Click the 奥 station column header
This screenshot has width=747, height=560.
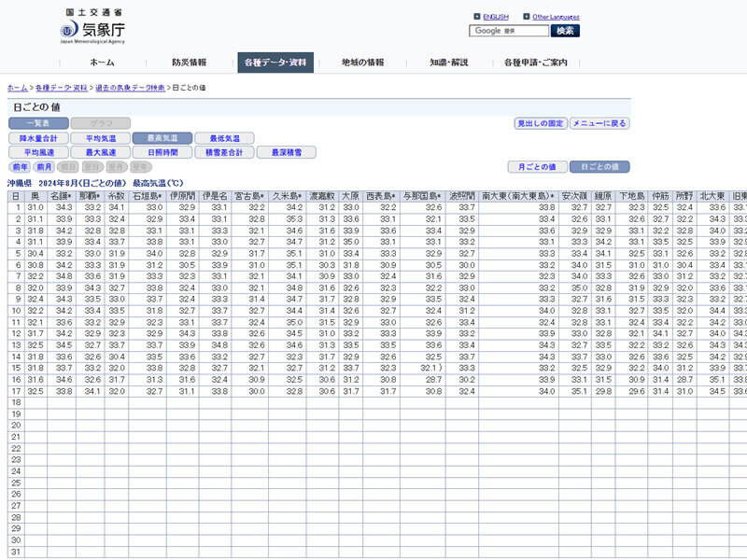tap(35, 196)
